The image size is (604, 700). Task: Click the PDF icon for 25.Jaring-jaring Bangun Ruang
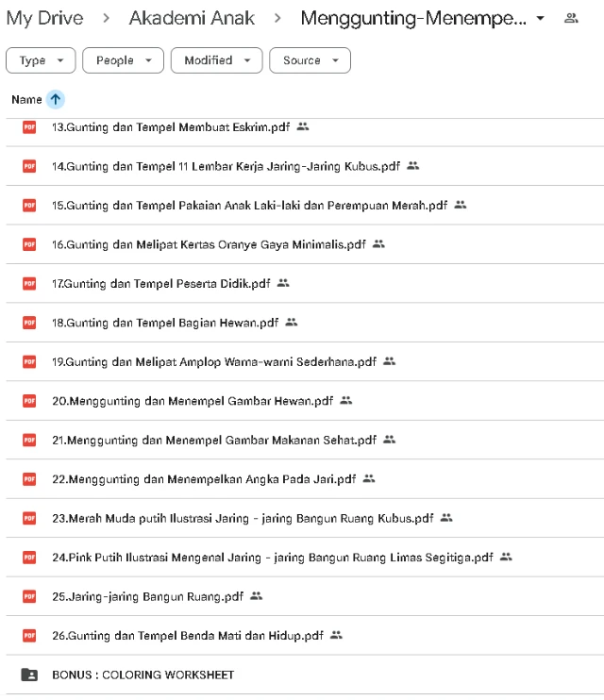point(29,596)
